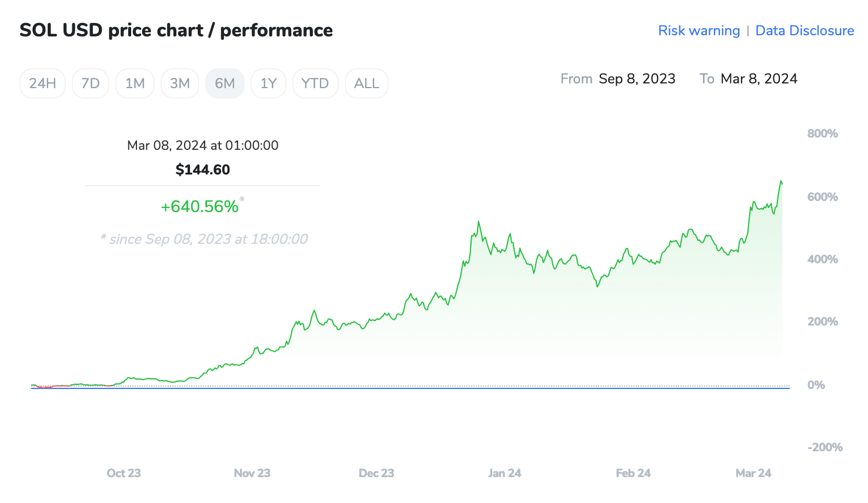
Task: Click the +640.56% change figure
Action: pyautogui.click(x=200, y=207)
